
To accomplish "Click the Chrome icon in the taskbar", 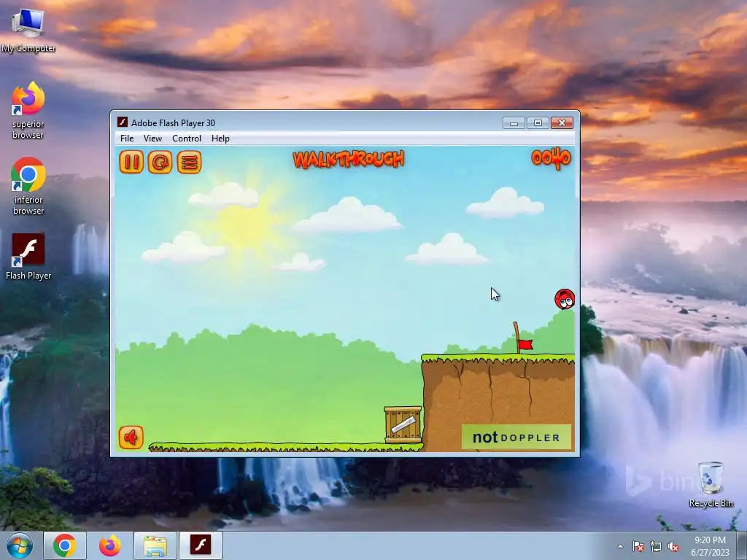I will pos(65,545).
